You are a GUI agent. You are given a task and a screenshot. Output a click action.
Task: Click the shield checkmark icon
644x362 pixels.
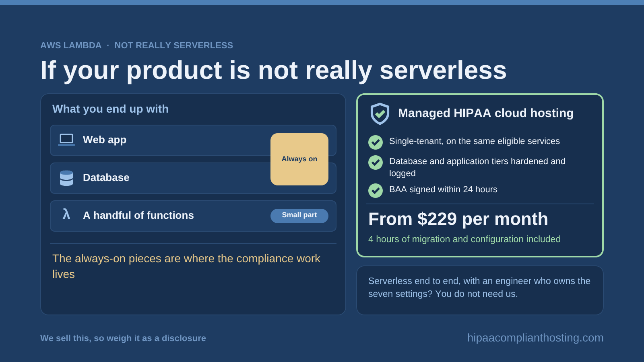[380, 114]
